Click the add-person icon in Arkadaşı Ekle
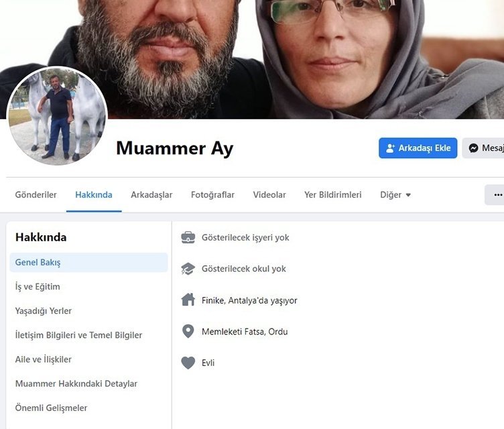The image size is (504, 429). 390,148
